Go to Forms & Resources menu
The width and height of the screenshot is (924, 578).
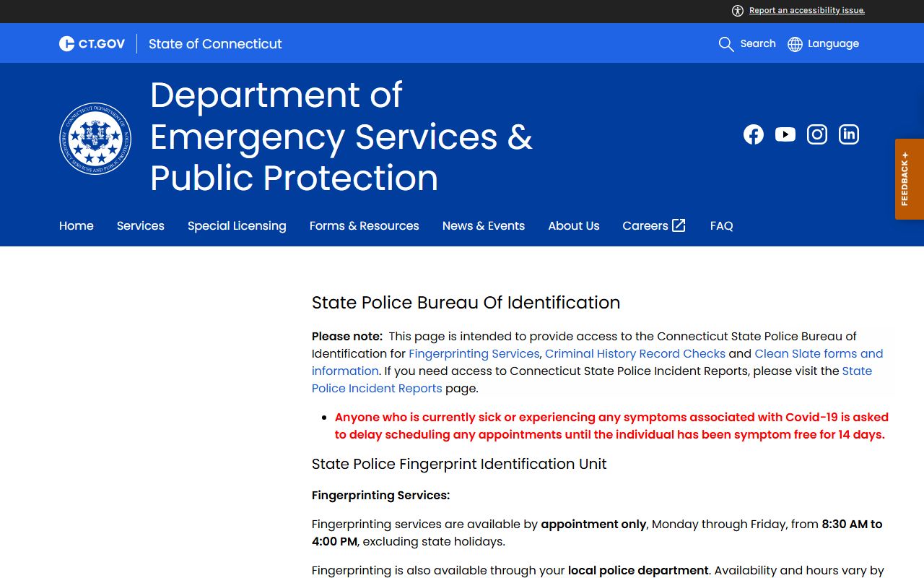364,225
